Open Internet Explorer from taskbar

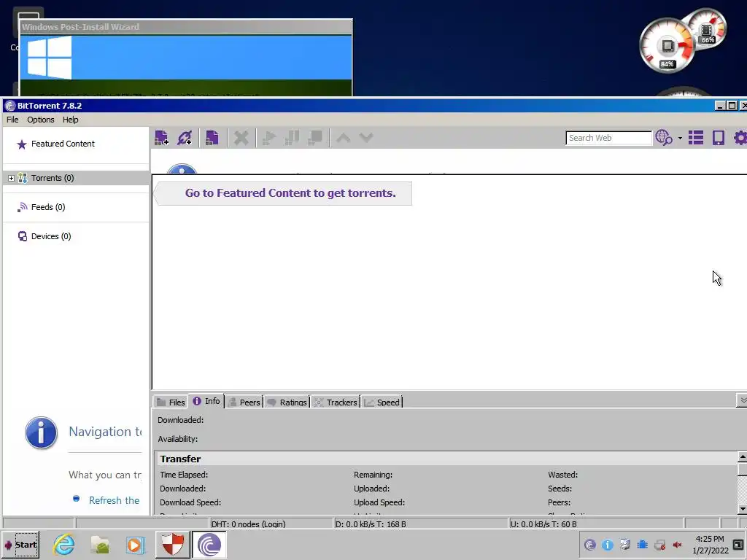pos(64,545)
